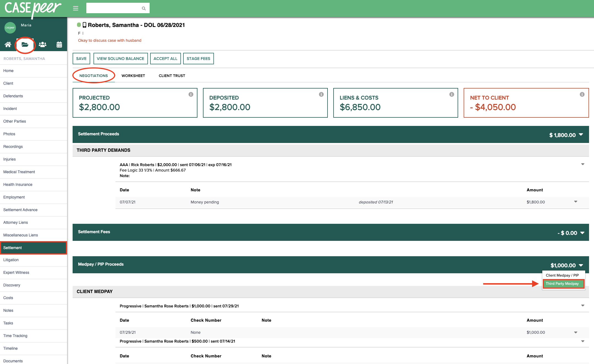Click the mobile phone icon beside Roberts, Samantha

(x=84, y=25)
